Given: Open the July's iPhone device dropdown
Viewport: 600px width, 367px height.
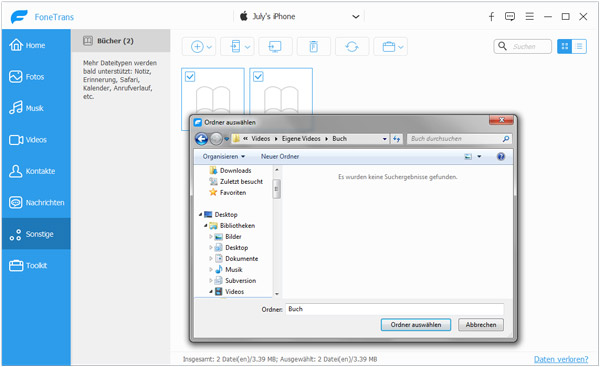Looking at the screenshot, I should pos(299,16).
